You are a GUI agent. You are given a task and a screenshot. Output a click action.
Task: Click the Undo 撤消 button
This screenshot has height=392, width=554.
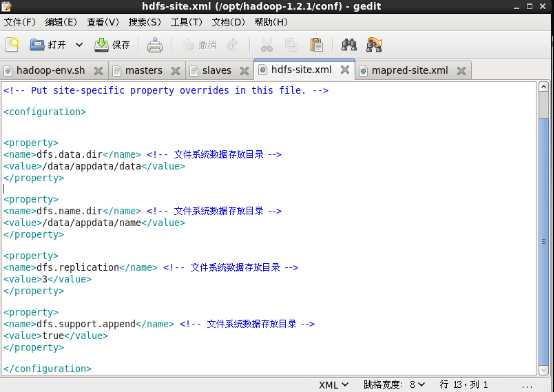[x=200, y=45]
